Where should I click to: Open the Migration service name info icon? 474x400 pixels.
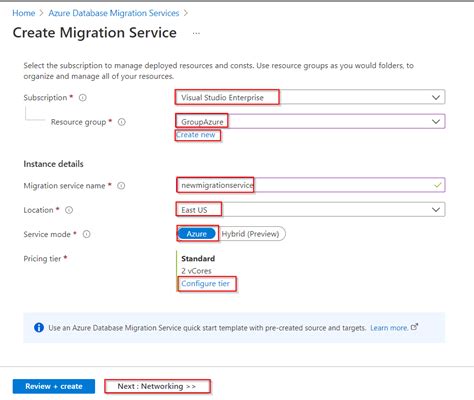[121, 186]
